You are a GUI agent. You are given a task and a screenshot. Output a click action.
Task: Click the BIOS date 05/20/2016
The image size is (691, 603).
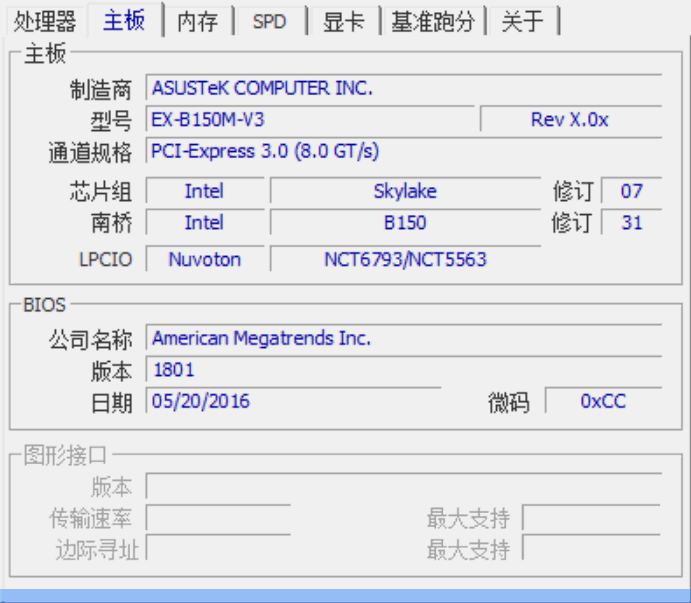tap(293, 401)
